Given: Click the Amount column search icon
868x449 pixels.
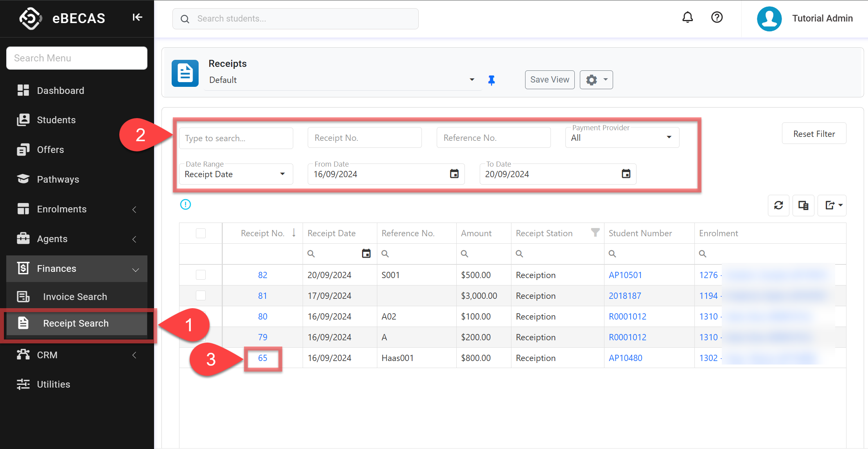Looking at the screenshot, I should [464, 254].
